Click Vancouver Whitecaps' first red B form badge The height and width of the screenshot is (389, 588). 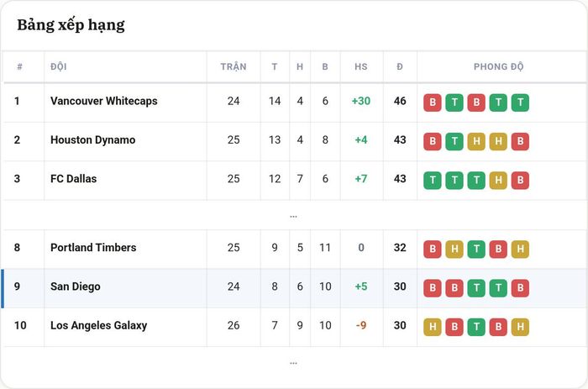433,103
